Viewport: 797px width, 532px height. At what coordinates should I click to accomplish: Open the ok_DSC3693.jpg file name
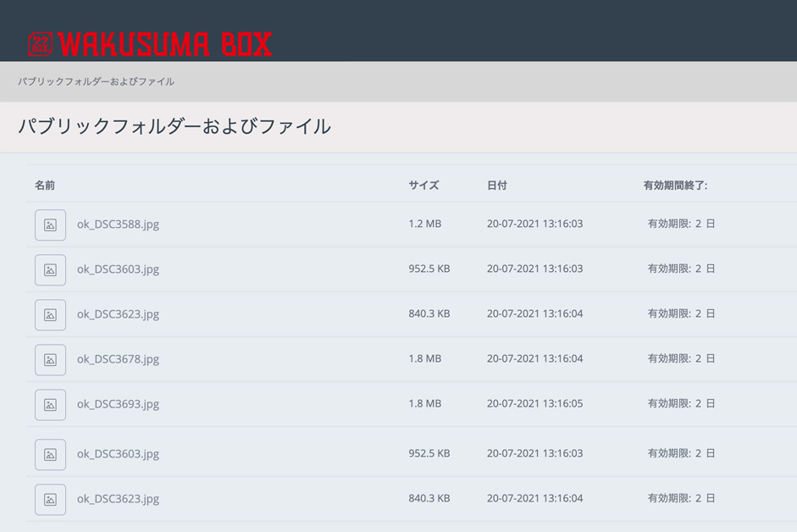[x=118, y=404]
